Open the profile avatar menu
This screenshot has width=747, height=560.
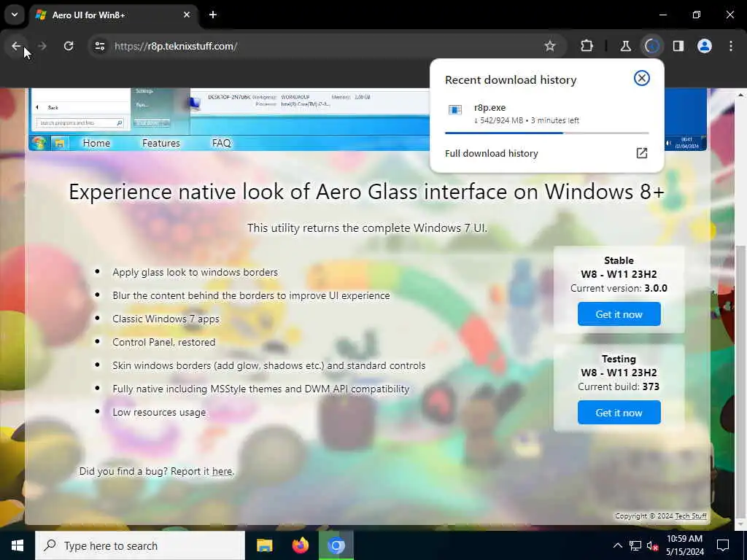tap(704, 46)
